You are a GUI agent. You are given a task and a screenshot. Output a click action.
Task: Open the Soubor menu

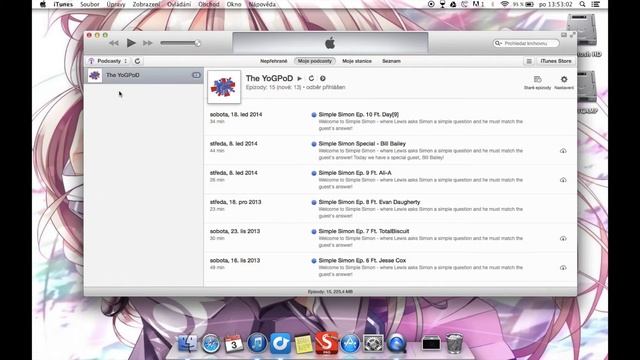(89, 4)
